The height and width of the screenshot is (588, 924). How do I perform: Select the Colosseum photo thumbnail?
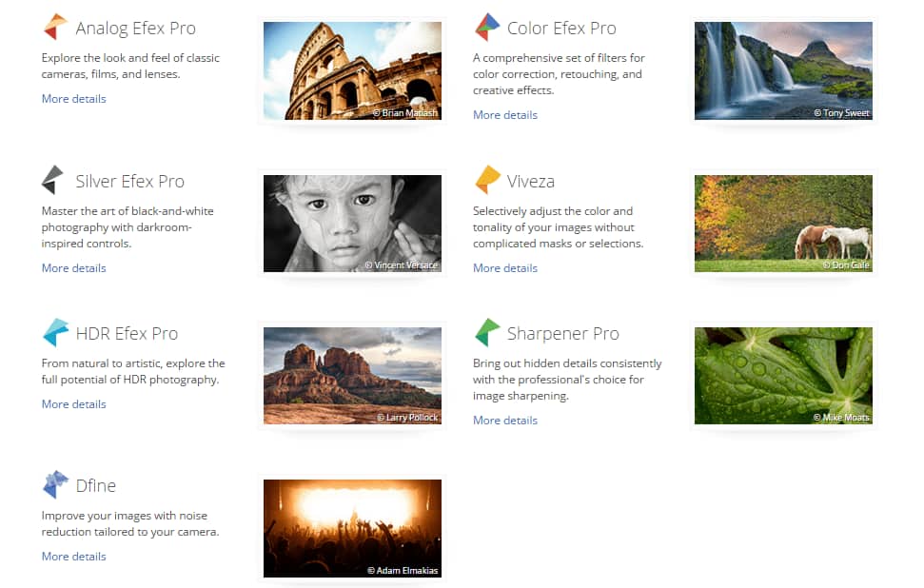(352, 71)
